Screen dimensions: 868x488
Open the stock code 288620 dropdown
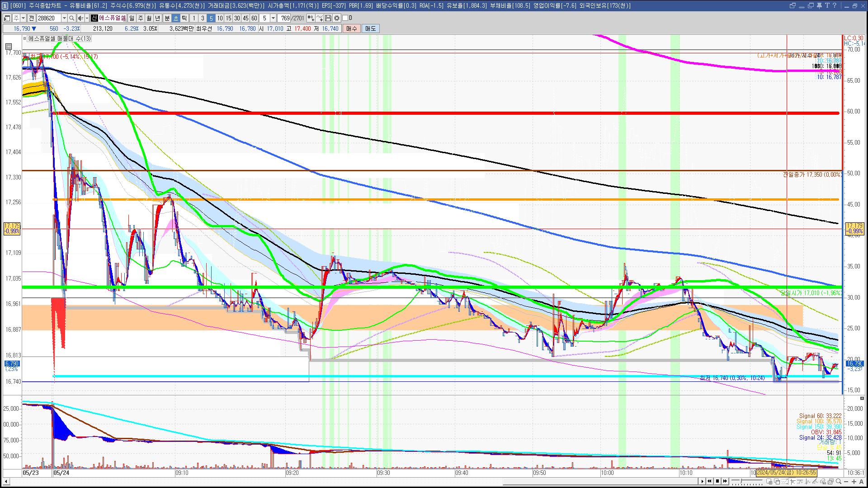click(64, 18)
